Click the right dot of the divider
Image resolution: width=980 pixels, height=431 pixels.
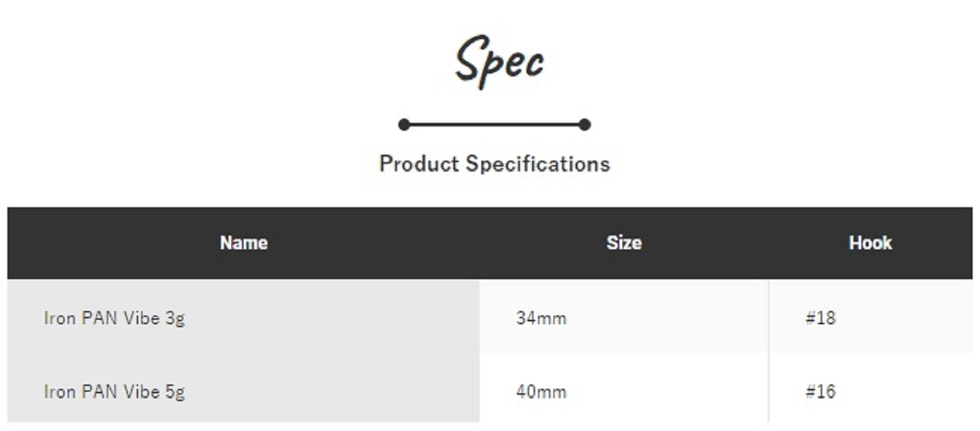585,125
